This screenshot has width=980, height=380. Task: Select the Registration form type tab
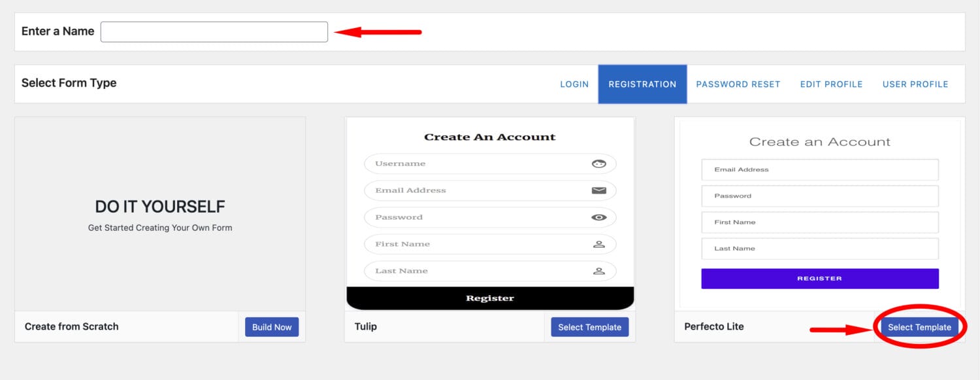(x=642, y=84)
